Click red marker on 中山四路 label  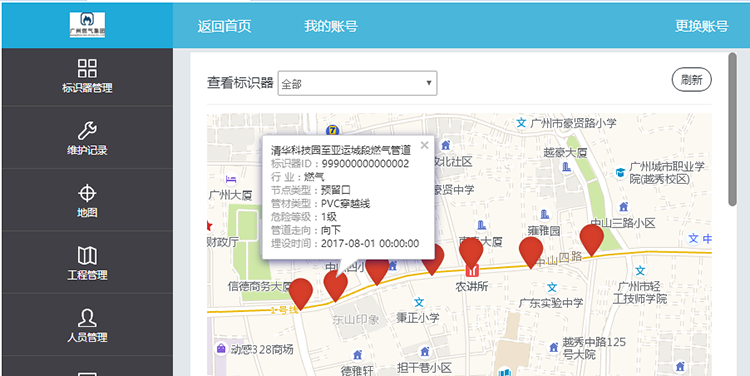[x=531, y=252]
